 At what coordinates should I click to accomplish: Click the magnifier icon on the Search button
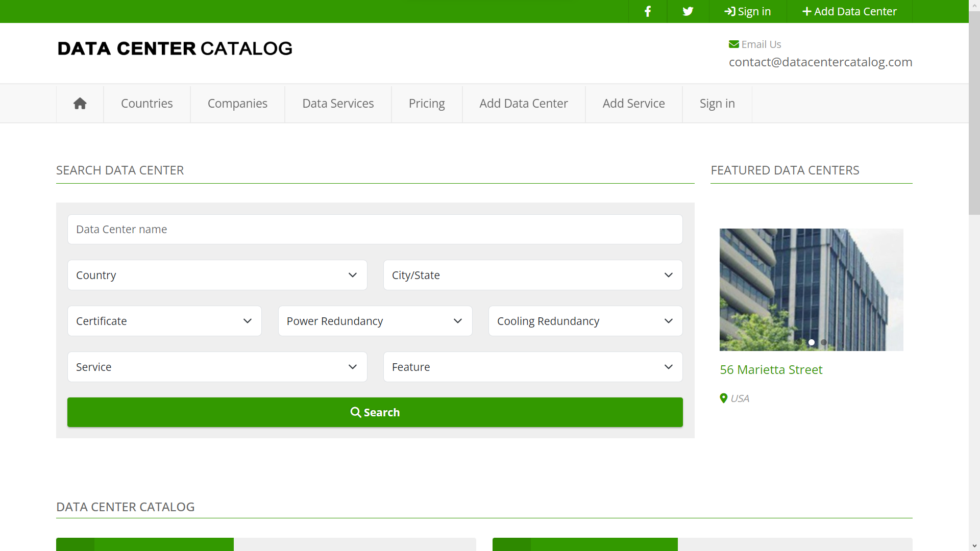(356, 412)
